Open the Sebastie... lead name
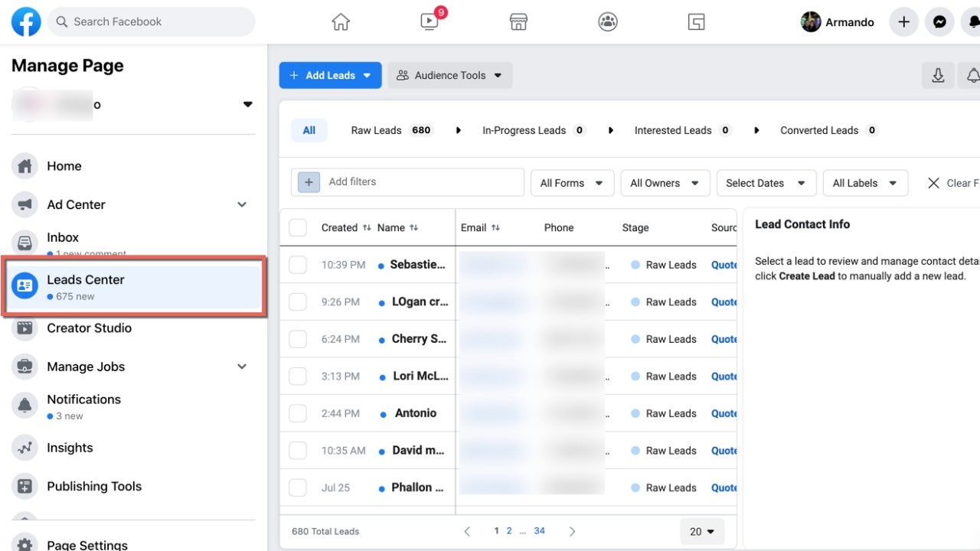This screenshot has width=980, height=551. click(418, 265)
